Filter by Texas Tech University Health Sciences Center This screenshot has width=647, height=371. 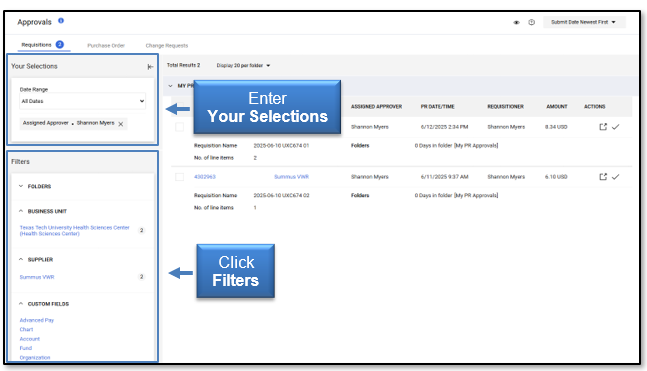click(74, 230)
